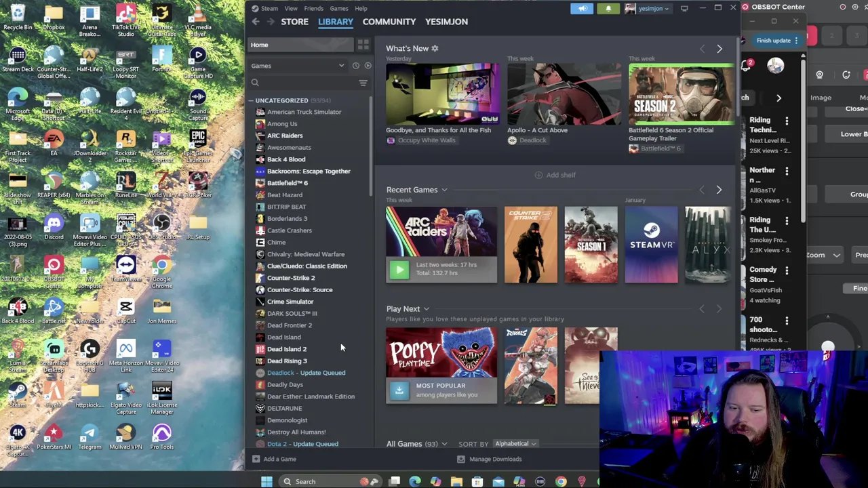Viewport: 868px width, 488px height.
Task: Open Discord from the desktop
Action: (x=54, y=226)
